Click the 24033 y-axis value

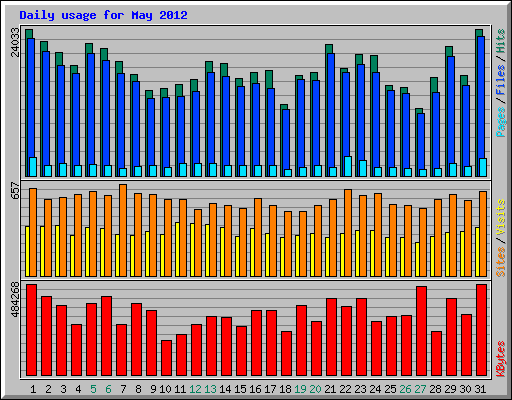(x=15, y=42)
